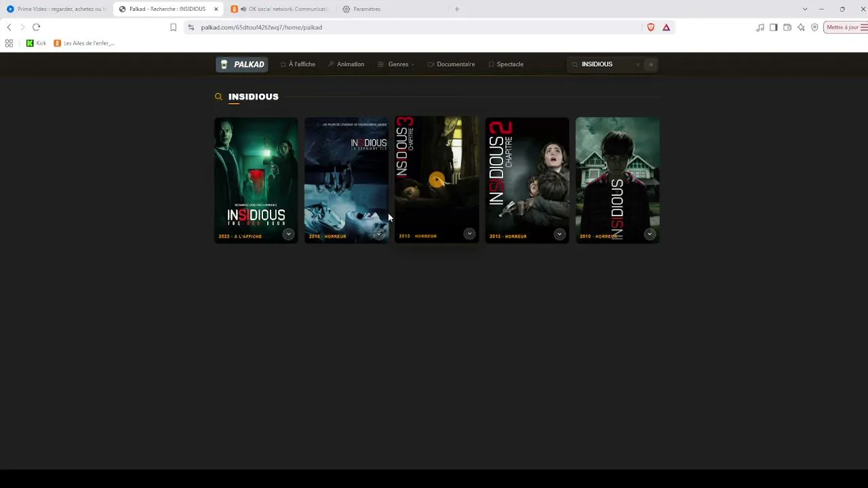This screenshot has height=488, width=868.
Task: Clear the INSIDIOUS search field
Action: (637, 64)
